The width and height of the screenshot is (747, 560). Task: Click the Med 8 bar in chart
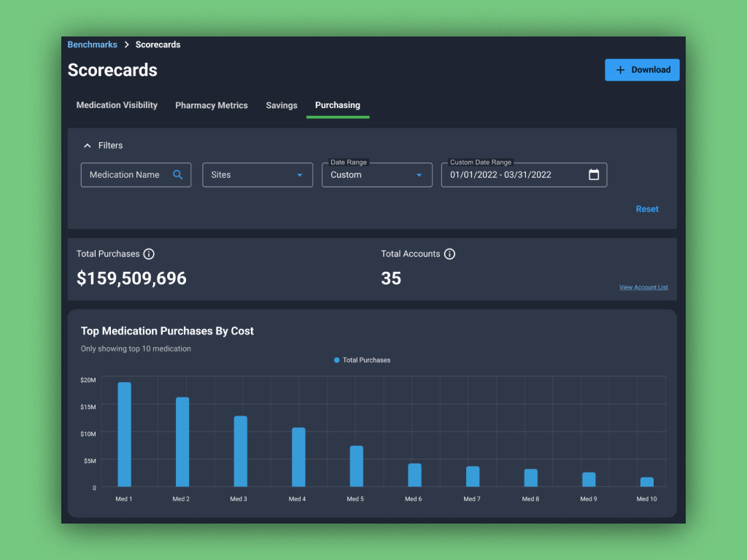click(531, 478)
